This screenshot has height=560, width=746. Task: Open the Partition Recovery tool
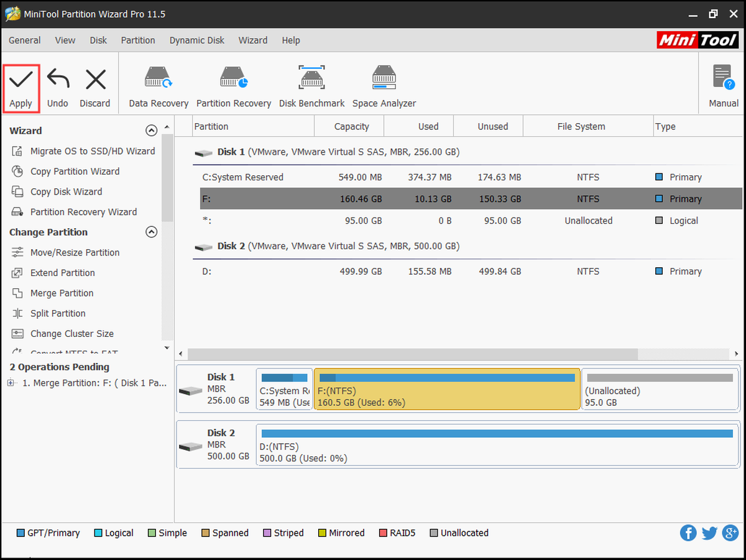pos(234,87)
